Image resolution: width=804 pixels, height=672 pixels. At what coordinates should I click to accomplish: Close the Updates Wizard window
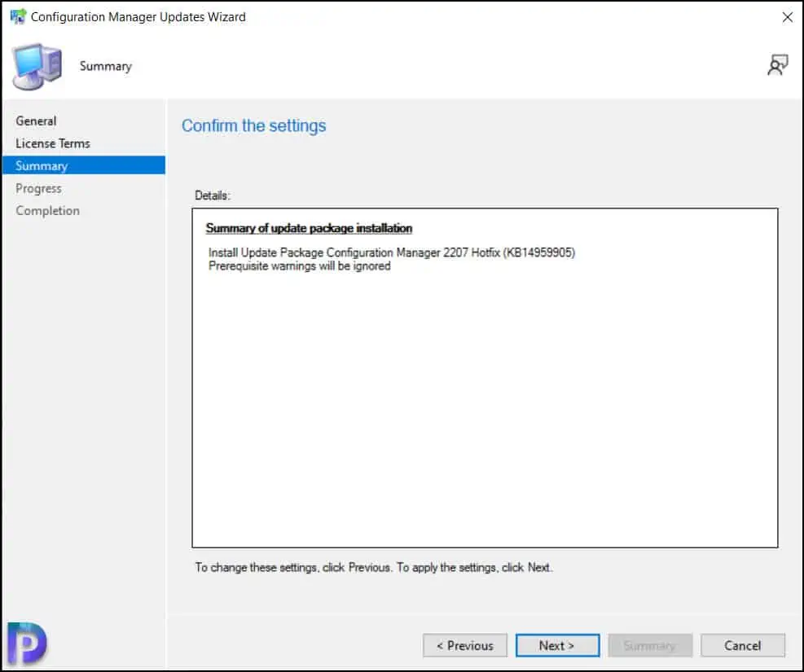tap(788, 17)
